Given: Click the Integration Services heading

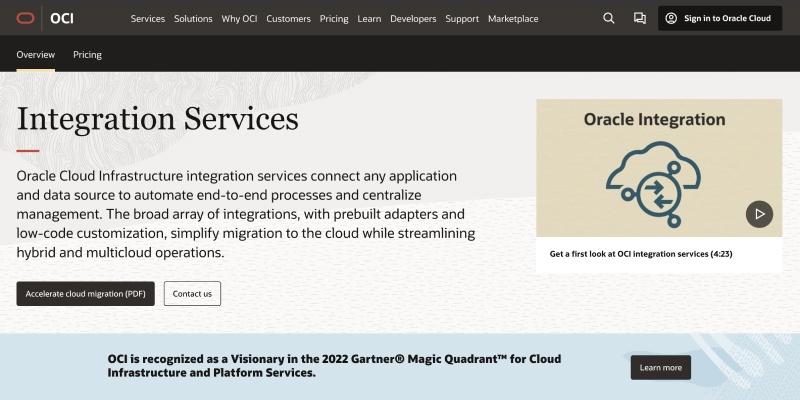Looking at the screenshot, I should click(x=158, y=119).
